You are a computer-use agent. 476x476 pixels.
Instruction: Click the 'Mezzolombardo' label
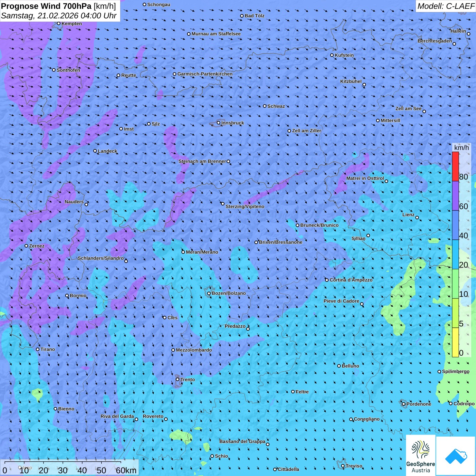click(194, 350)
